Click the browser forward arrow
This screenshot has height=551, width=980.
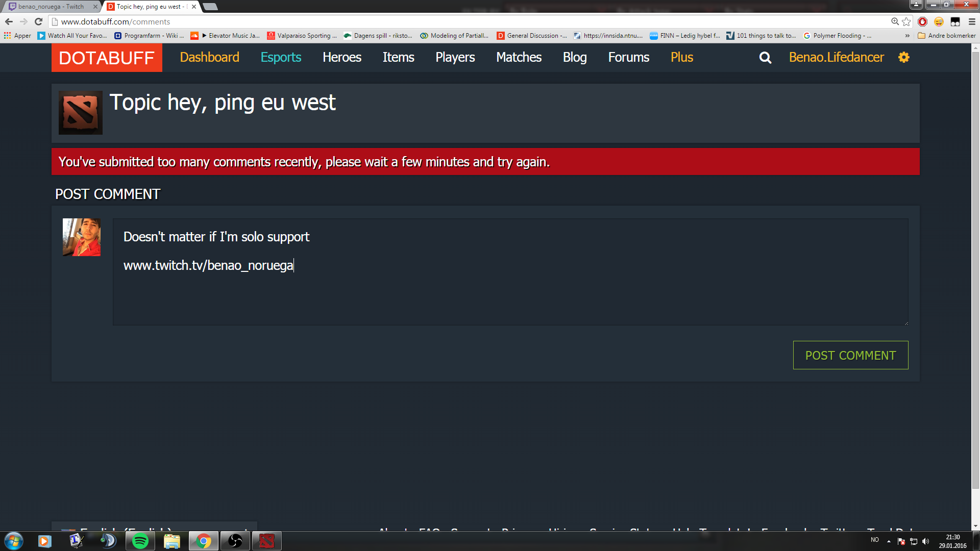(23, 21)
